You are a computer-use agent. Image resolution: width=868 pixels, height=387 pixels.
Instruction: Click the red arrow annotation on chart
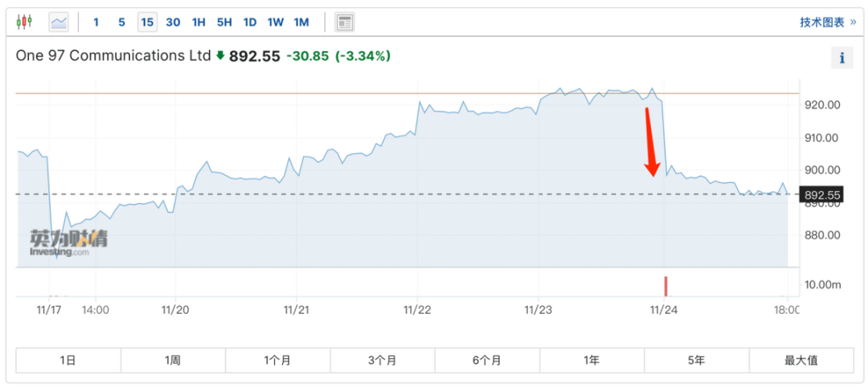pyautogui.click(x=653, y=141)
